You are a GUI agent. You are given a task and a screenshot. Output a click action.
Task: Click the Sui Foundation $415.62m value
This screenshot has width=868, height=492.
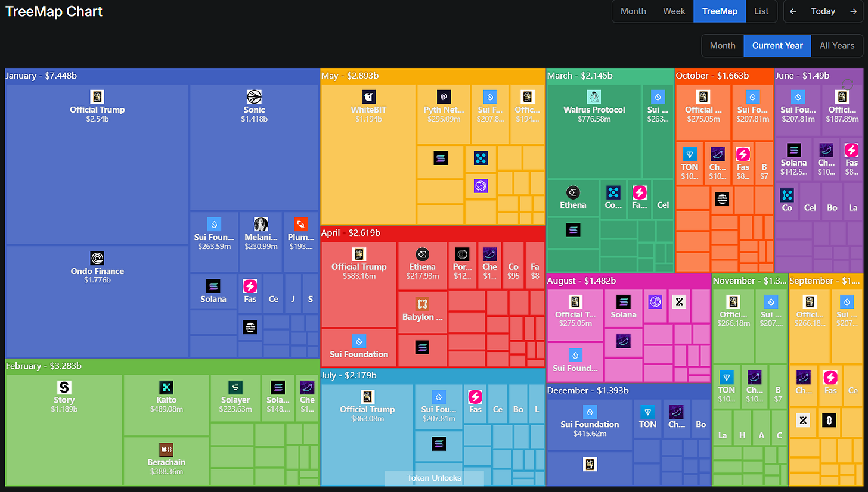point(590,434)
